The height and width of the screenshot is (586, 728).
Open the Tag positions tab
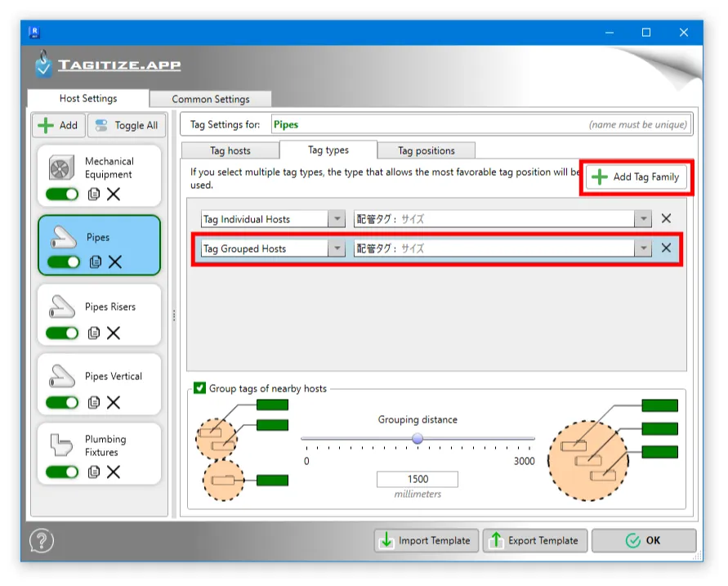click(426, 150)
